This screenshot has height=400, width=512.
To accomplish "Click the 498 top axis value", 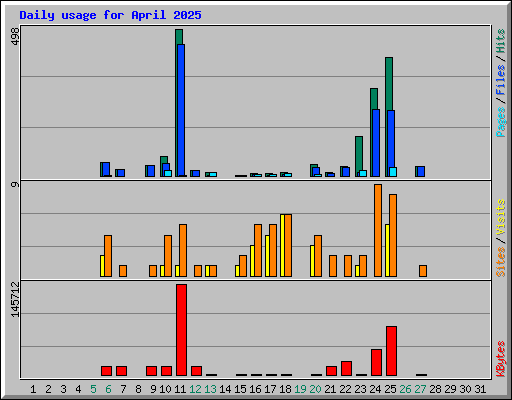I will click(15, 36).
